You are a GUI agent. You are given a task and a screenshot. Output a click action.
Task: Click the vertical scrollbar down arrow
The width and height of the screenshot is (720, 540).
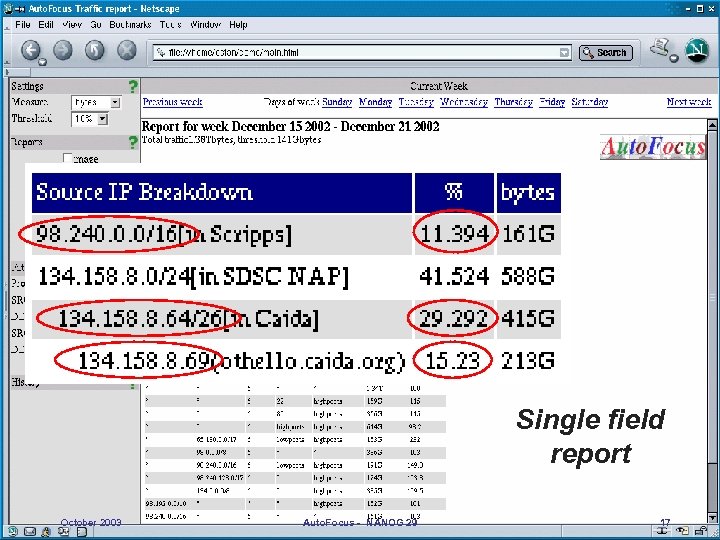[712, 518]
